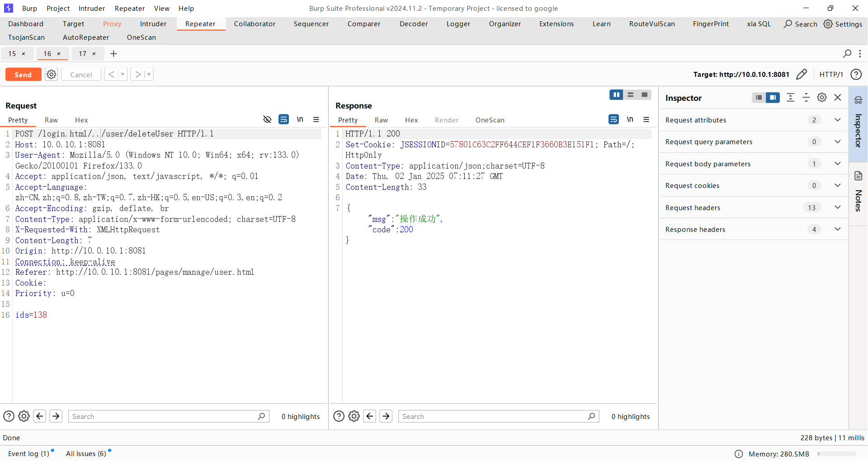The width and height of the screenshot is (868, 461).
Task: Click memory usage progress bar
Action: 837,454
